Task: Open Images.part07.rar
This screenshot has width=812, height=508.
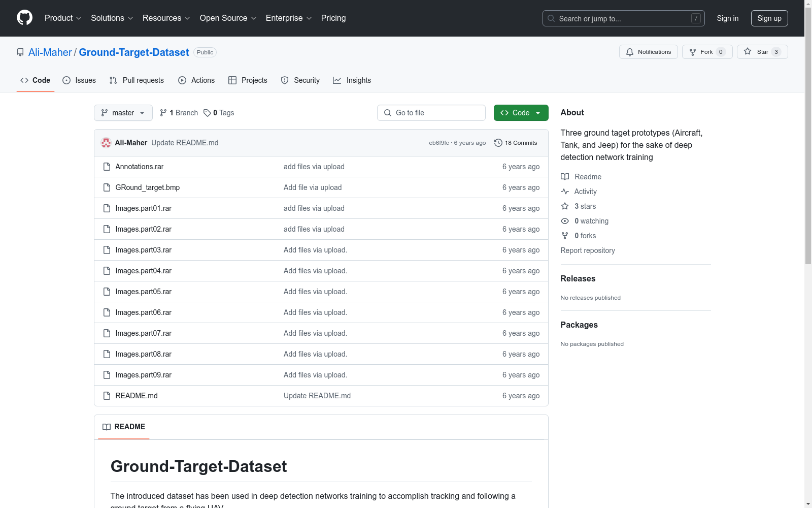Action: click(144, 333)
